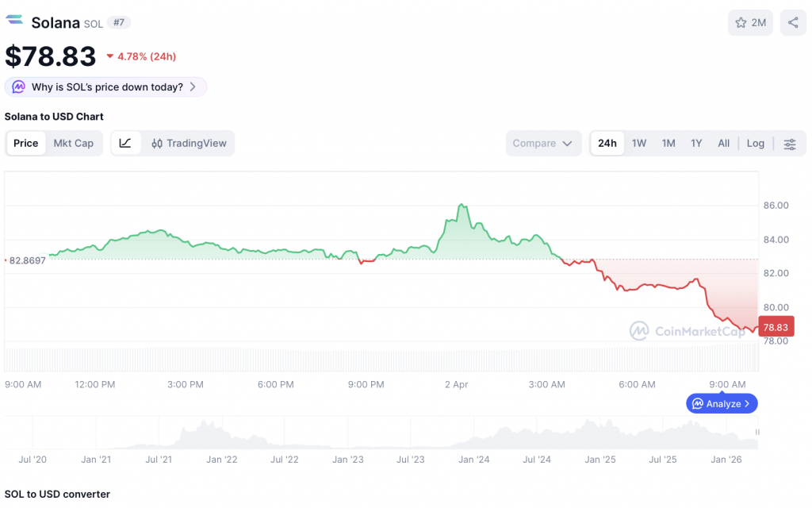The width and height of the screenshot is (812, 508).
Task: Open the Analyze button menu
Action: 721,403
